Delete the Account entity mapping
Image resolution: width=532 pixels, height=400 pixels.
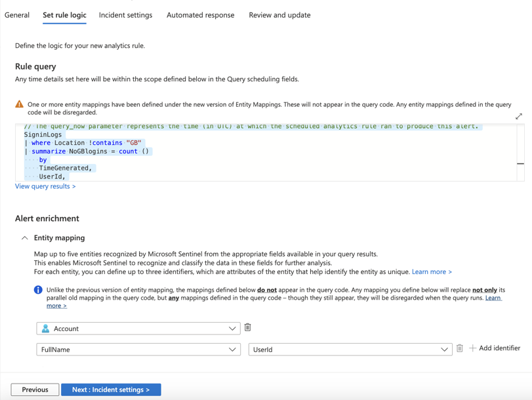[248, 327]
